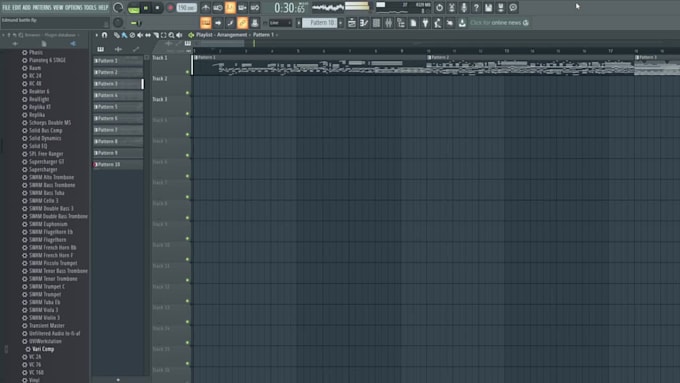
Task: Toggle the highlighted countdown-before-recording icon
Action: point(230,8)
